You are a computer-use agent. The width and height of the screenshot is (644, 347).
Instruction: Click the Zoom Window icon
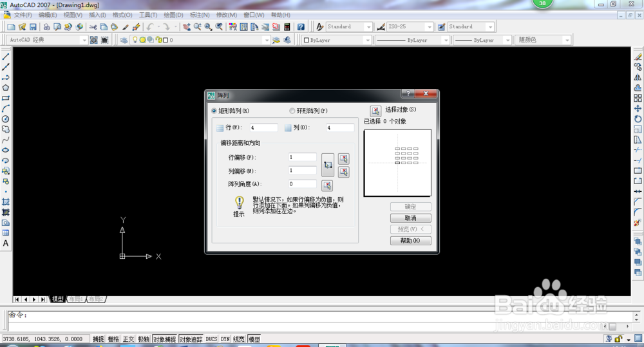208,26
